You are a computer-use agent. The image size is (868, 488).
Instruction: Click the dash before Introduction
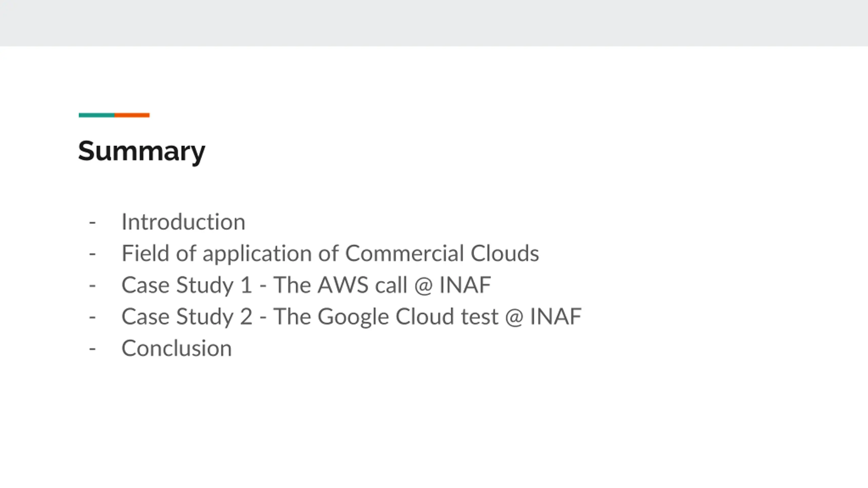pos(92,223)
